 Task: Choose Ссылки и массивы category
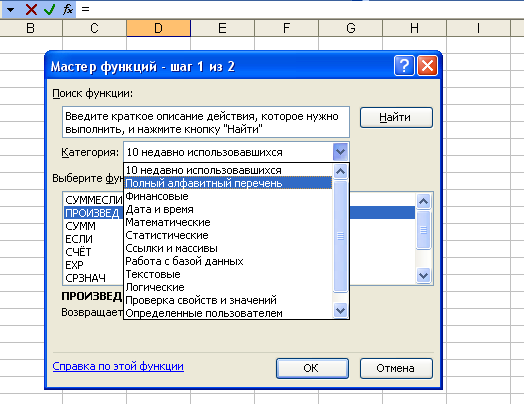point(228,248)
